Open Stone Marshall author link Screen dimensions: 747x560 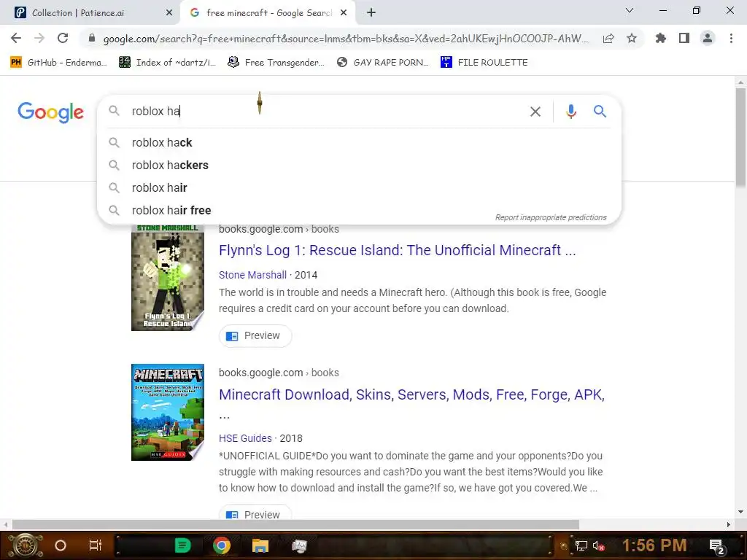pyautogui.click(x=252, y=275)
